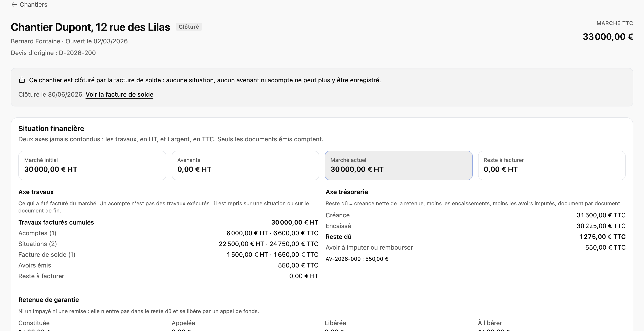Click the Situation financière heading

[x=51, y=129]
